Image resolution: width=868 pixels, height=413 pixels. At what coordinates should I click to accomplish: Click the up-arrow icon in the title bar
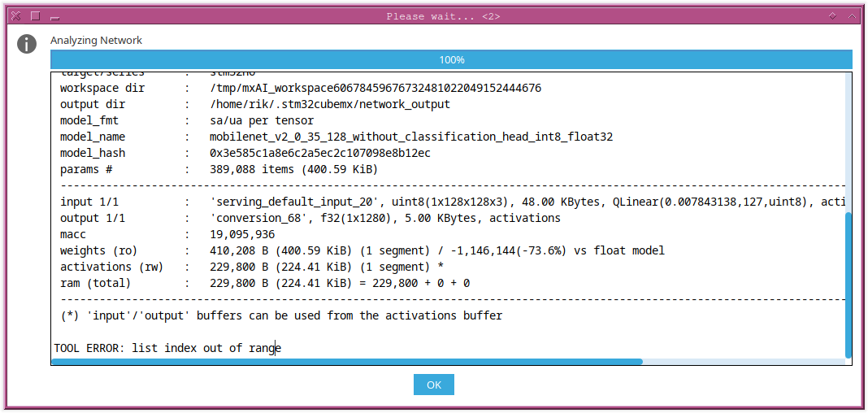[851, 15]
